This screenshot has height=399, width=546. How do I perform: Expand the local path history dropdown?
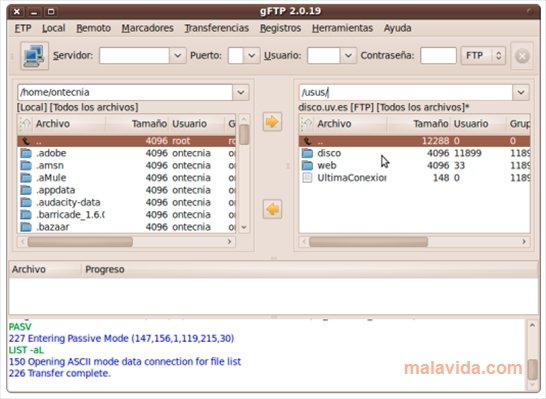click(x=241, y=93)
